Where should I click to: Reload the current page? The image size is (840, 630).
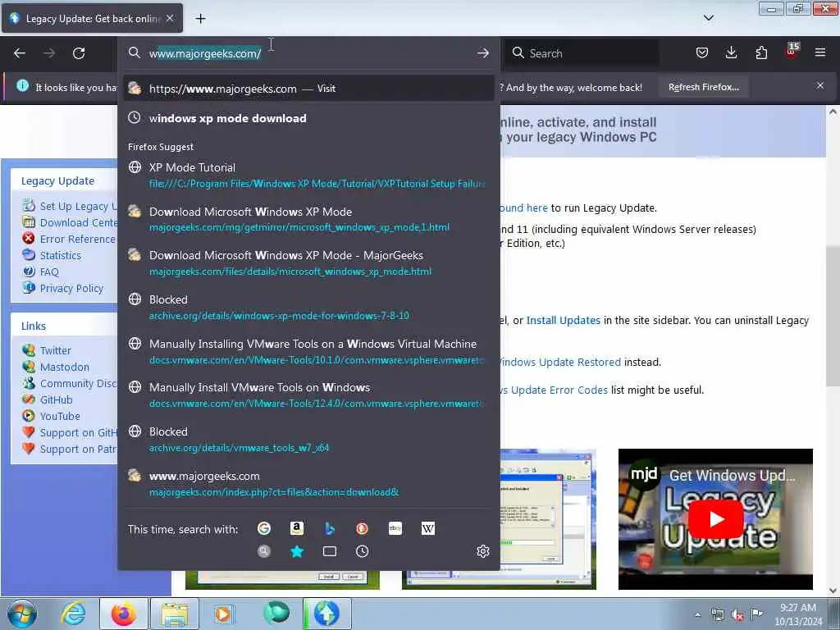click(x=79, y=53)
